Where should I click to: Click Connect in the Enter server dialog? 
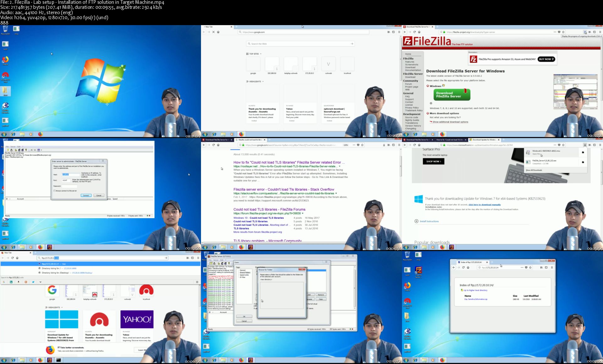pos(86,195)
